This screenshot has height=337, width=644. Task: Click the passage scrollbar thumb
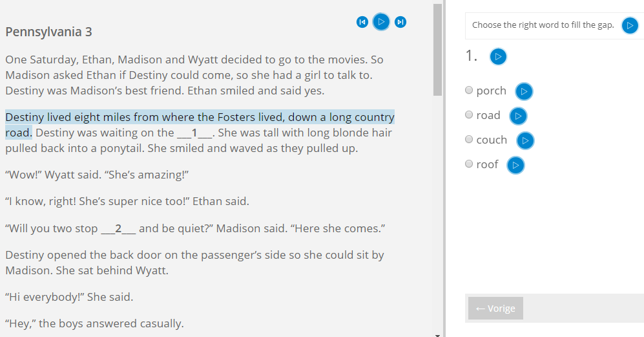pos(437,50)
